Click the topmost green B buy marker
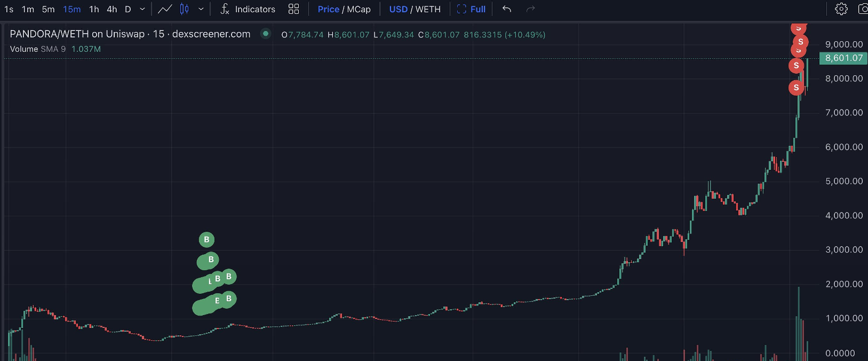 click(x=206, y=240)
